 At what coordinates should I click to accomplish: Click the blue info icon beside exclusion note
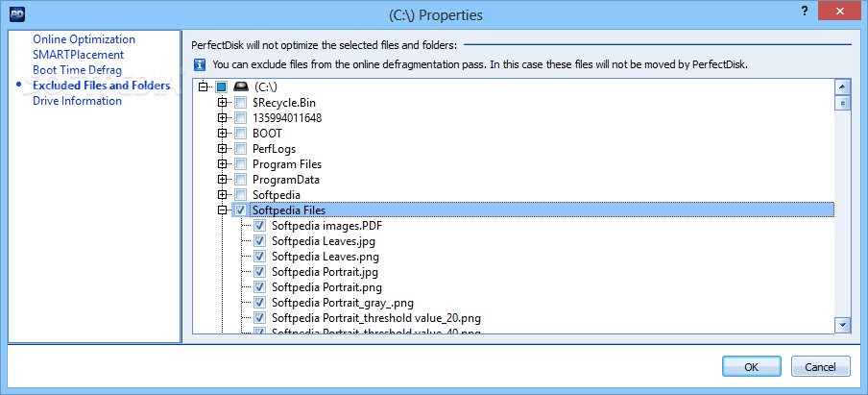tap(200, 64)
